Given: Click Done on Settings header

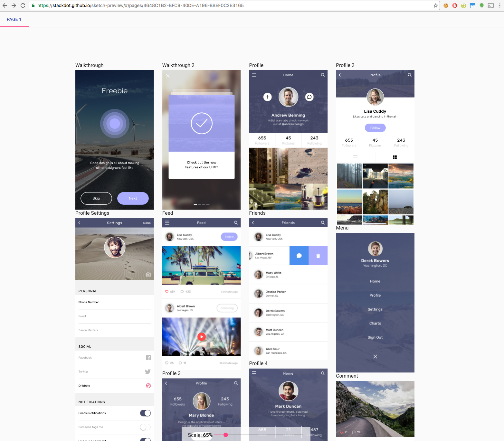Looking at the screenshot, I should tap(147, 223).
